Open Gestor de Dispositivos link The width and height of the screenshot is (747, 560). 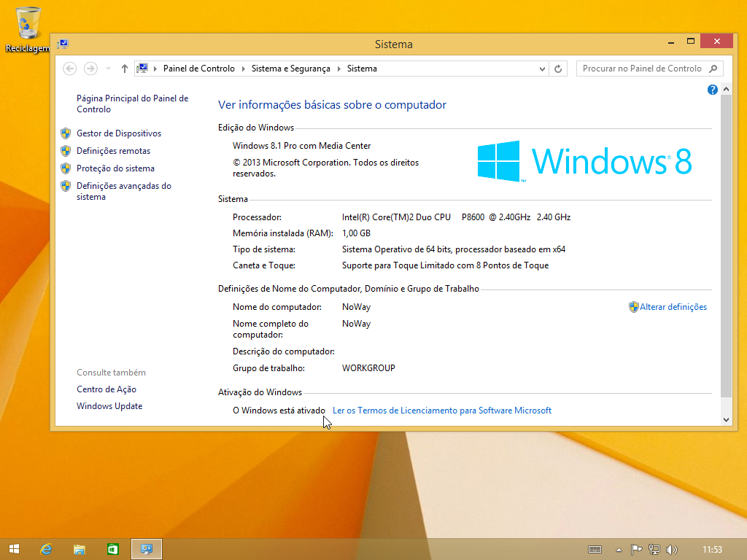119,133
